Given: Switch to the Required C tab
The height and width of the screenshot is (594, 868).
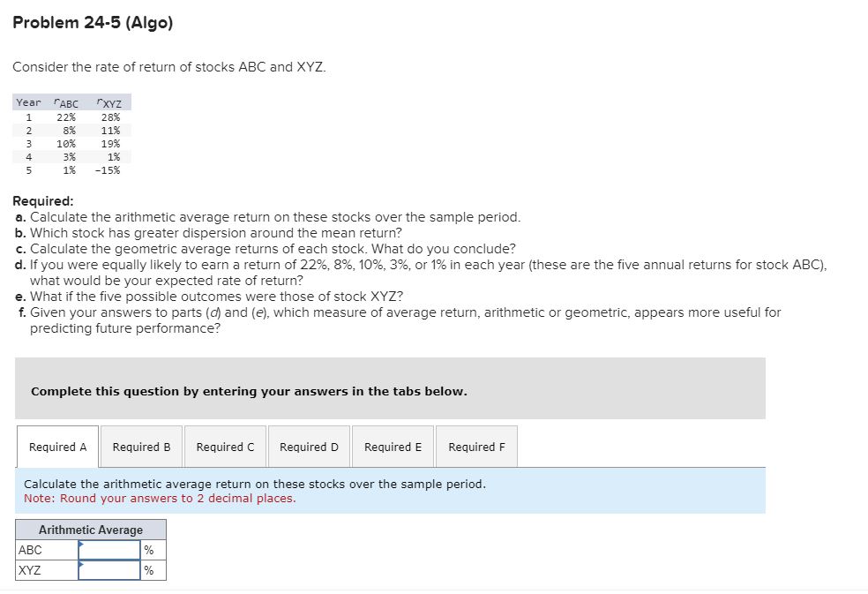Looking at the screenshot, I should pyautogui.click(x=225, y=447).
